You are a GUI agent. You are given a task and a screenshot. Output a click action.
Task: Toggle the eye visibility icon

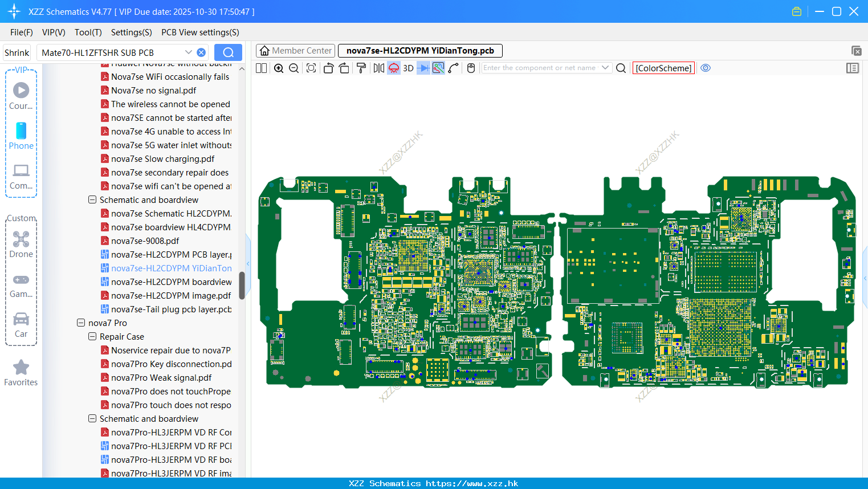(706, 68)
